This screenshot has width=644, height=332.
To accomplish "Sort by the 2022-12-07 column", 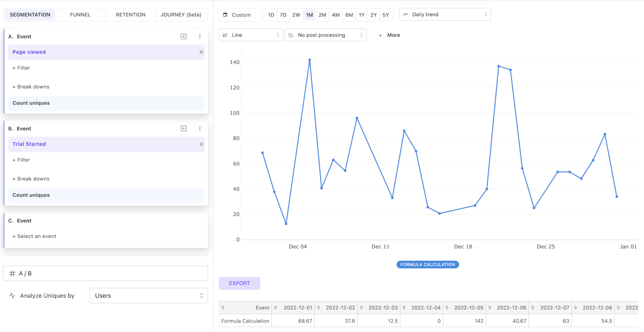I will 533,308.
